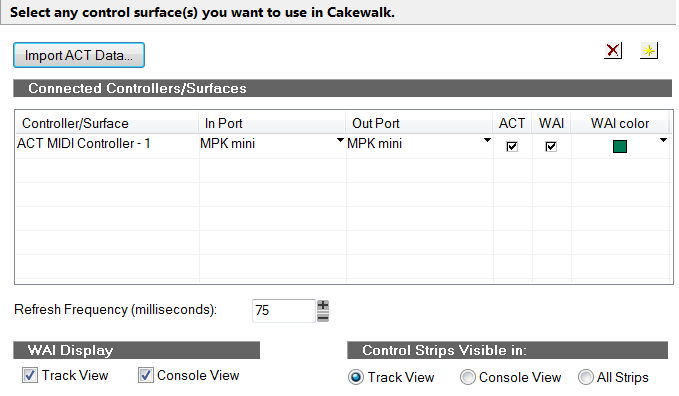Toggle the WAI checkbox for ACT MIDI Controller
The image size is (679, 396).
(551, 146)
